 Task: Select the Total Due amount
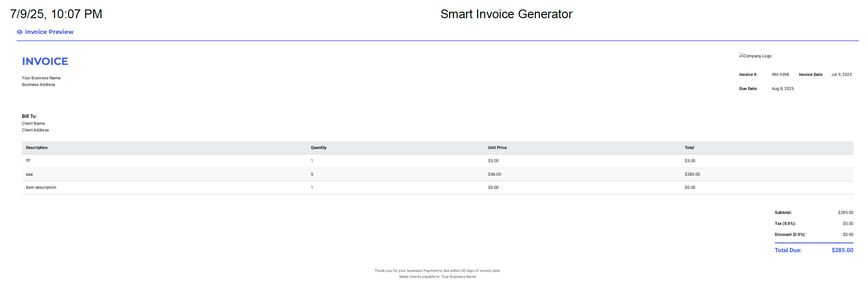point(842,250)
